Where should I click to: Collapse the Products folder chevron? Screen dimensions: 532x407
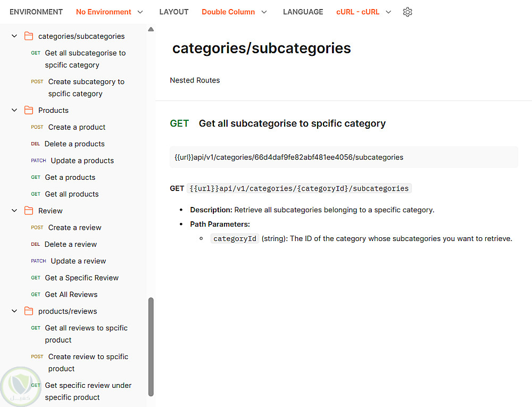[14, 110]
